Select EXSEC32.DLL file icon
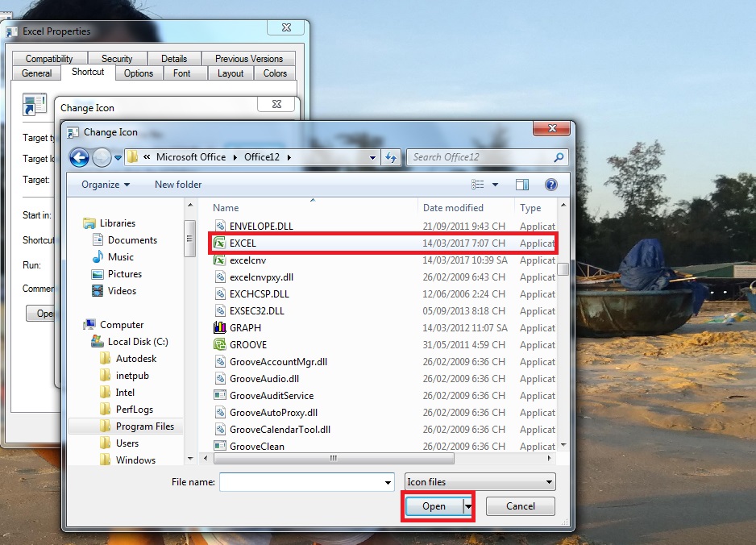This screenshot has height=545, width=756. [x=220, y=310]
